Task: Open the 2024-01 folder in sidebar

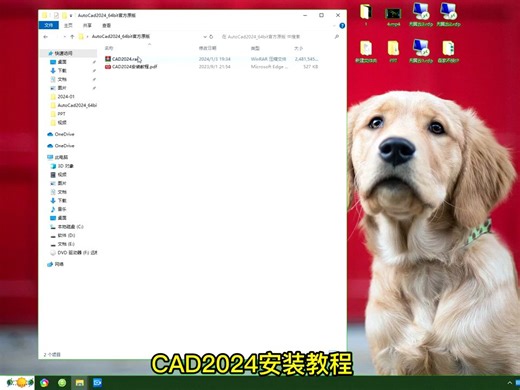Action: [x=66, y=97]
